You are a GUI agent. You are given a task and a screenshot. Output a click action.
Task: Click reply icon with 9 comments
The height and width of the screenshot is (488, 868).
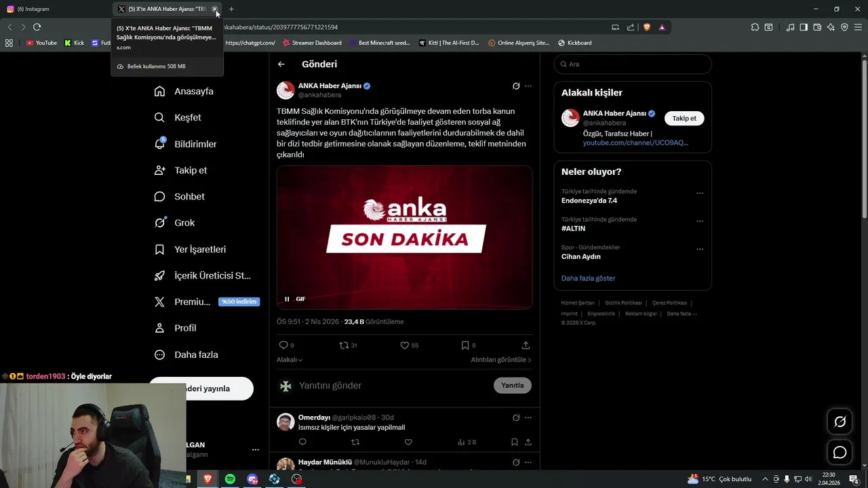pyautogui.click(x=287, y=345)
